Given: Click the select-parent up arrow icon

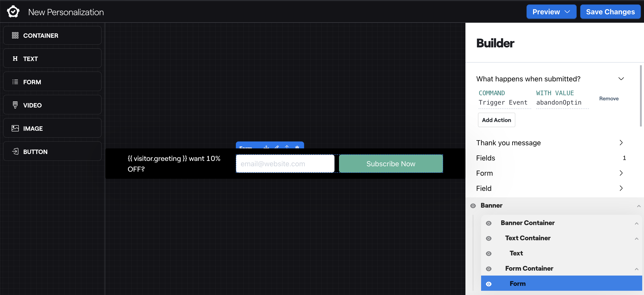Looking at the screenshot, I should click(287, 147).
